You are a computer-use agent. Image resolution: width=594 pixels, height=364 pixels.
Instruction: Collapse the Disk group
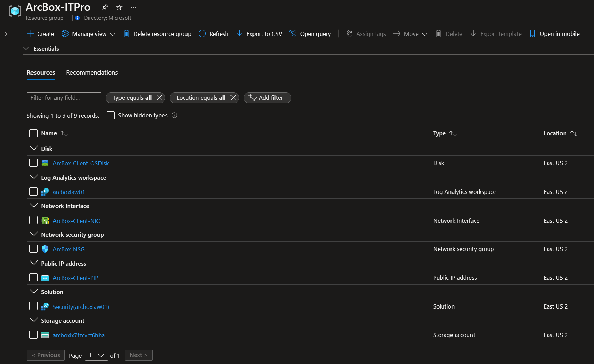click(x=34, y=148)
